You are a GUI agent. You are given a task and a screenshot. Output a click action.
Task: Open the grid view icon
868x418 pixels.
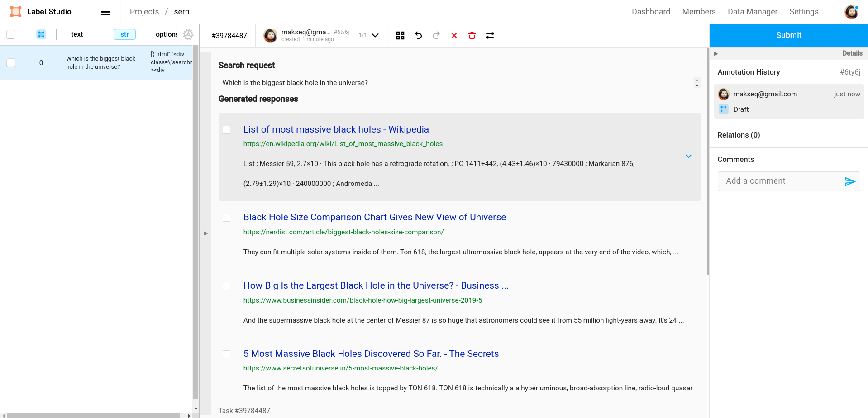click(400, 35)
